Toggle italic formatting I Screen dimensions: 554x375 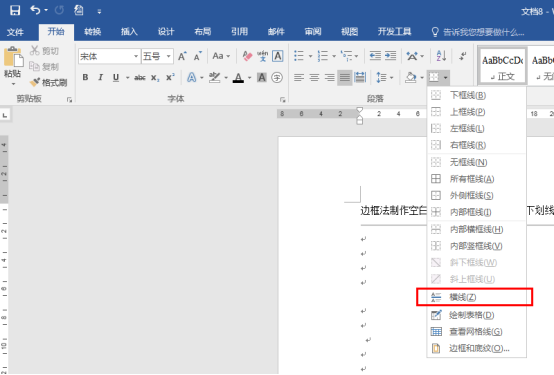101,77
